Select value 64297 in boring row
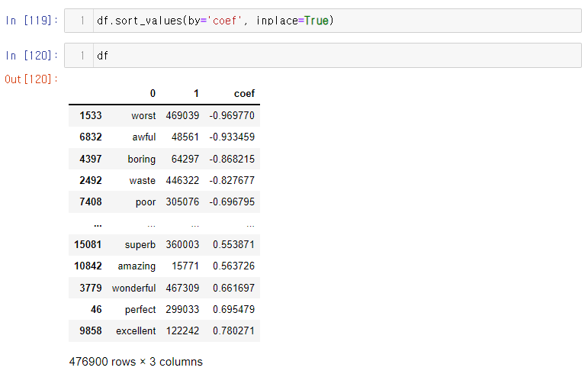Viewport: 588px width, 374px height. 185,159
